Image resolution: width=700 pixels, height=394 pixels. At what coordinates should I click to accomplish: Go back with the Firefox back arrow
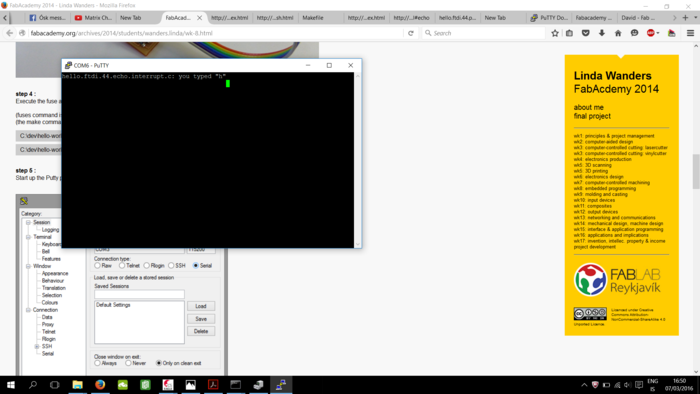[9, 33]
